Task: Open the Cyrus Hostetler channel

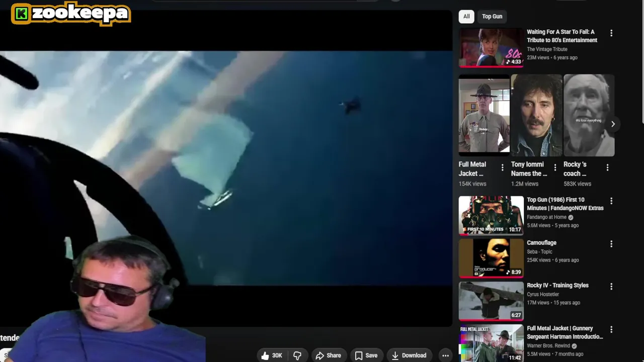Action: pyautogui.click(x=543, y=295)
